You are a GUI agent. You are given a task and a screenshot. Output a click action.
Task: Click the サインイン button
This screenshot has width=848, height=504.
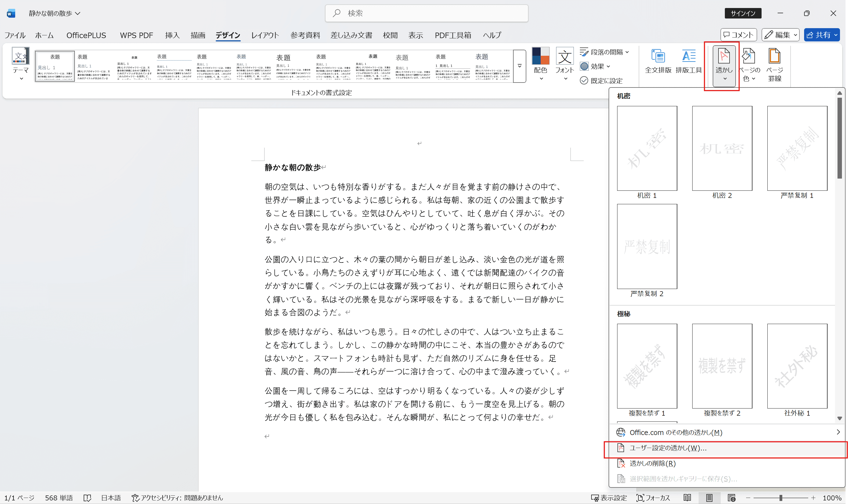743,13
